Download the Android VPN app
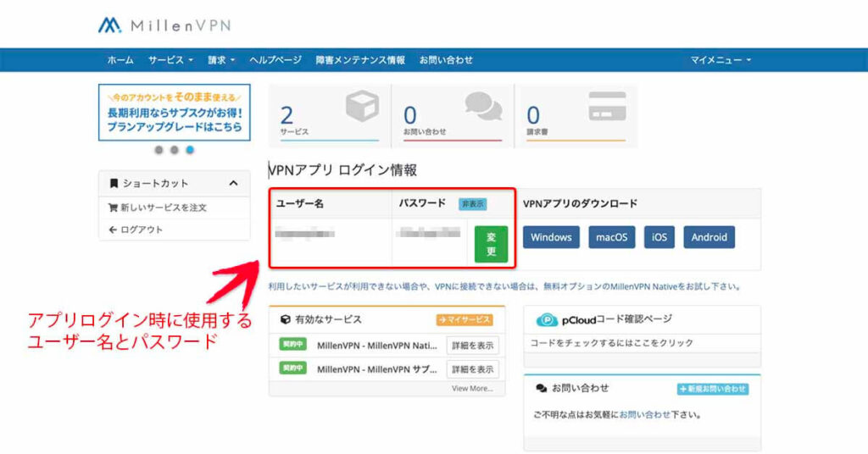The height and width of the screenshot is (454, 868). pos(709,237)
